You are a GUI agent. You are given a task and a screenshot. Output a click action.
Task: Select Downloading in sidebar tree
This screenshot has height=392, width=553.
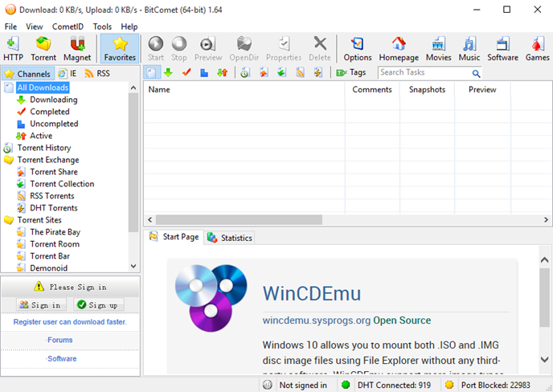(54, 100)
